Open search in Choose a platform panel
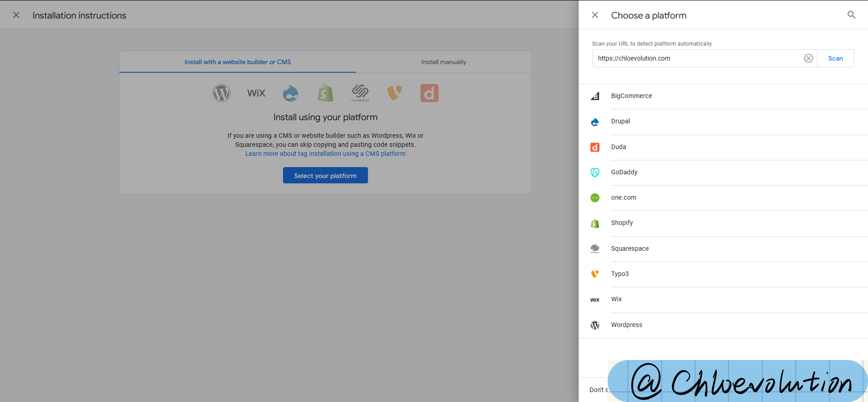Screen dimensions: 868x402 point(851,15)
